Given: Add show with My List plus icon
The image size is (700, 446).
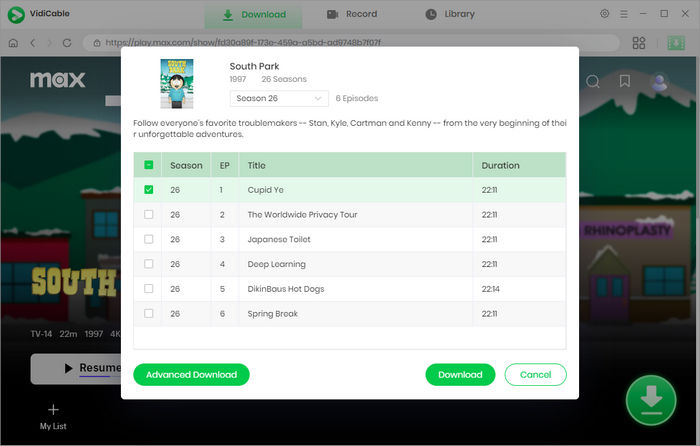Looking at the screenshot, I should [x=53, y=409].
